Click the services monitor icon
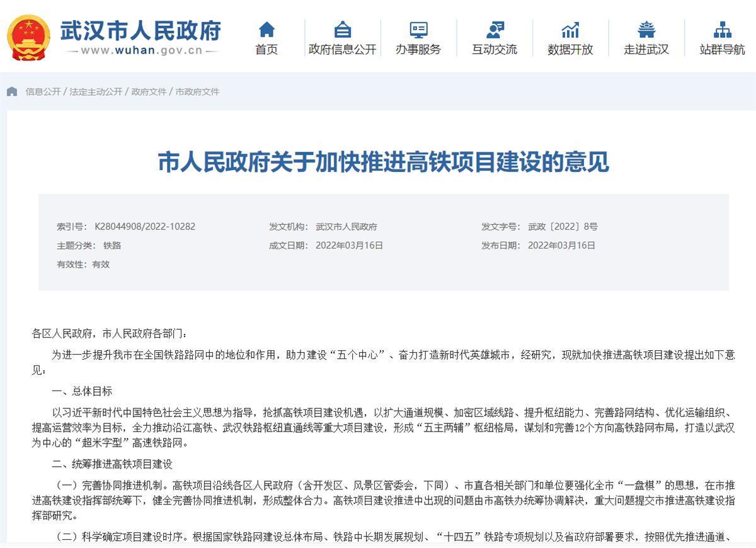Viewport: 756px width, 548px height. [418, 30]
